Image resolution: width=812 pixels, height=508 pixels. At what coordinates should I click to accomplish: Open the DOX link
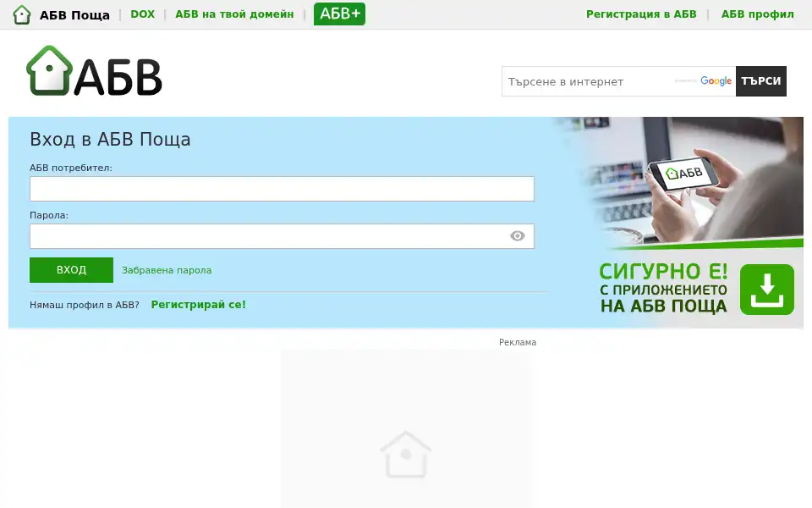[x=142, y=14]
